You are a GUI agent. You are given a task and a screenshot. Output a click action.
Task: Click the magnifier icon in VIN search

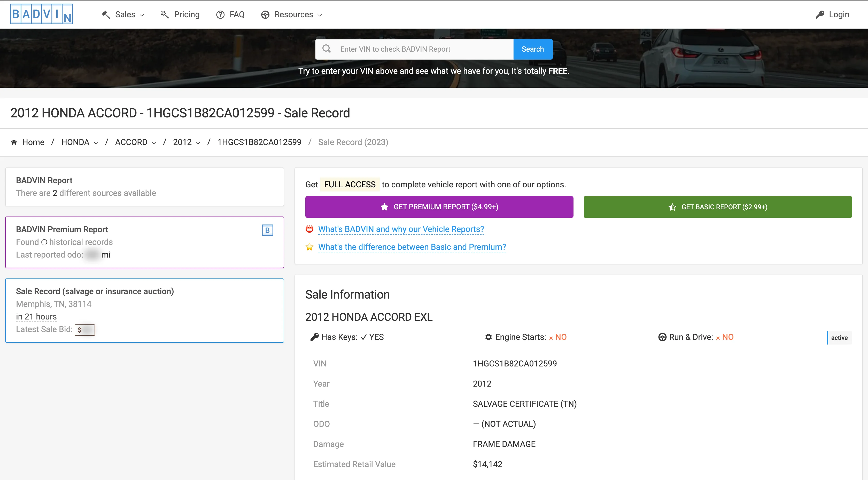click(326, 49)
